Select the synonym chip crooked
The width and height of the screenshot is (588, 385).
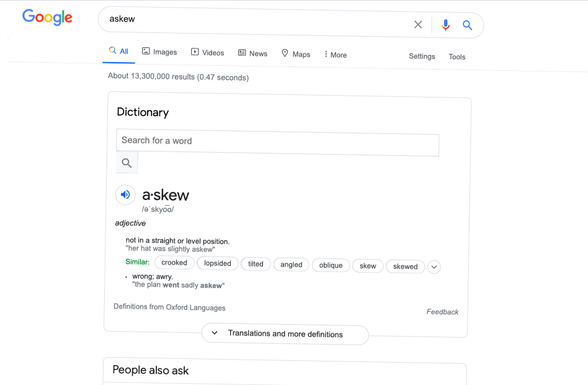point(174,262)
